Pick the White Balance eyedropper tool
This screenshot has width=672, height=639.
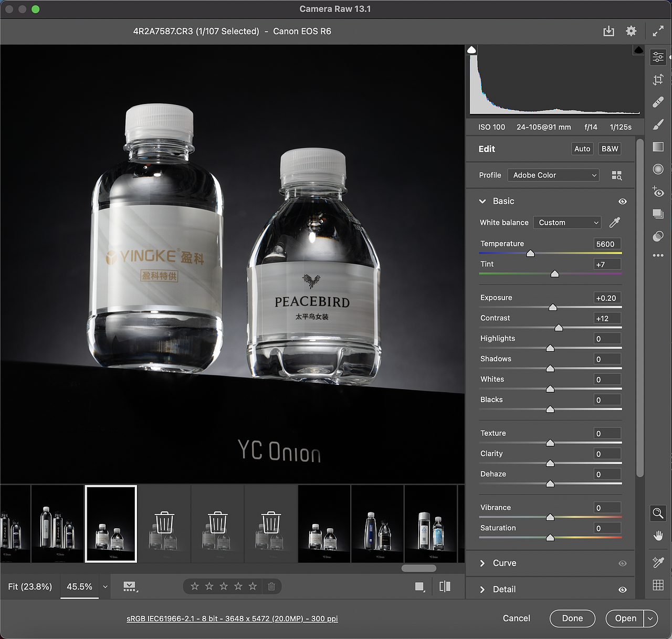(615, 223)
